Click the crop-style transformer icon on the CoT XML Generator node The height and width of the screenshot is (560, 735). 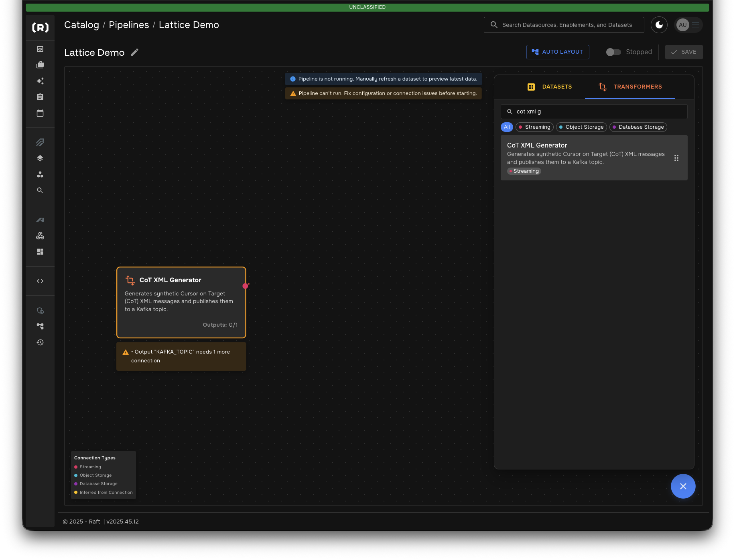coord(130,280)
